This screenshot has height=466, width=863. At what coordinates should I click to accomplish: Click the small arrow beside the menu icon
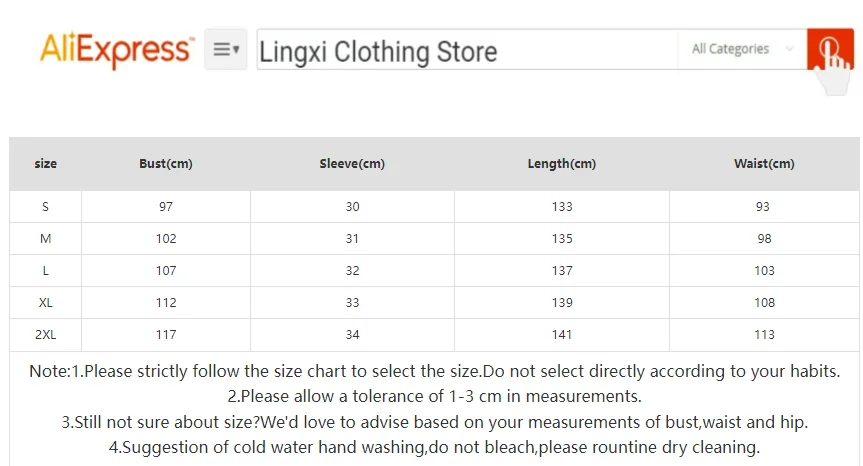(x=237, y=49)
